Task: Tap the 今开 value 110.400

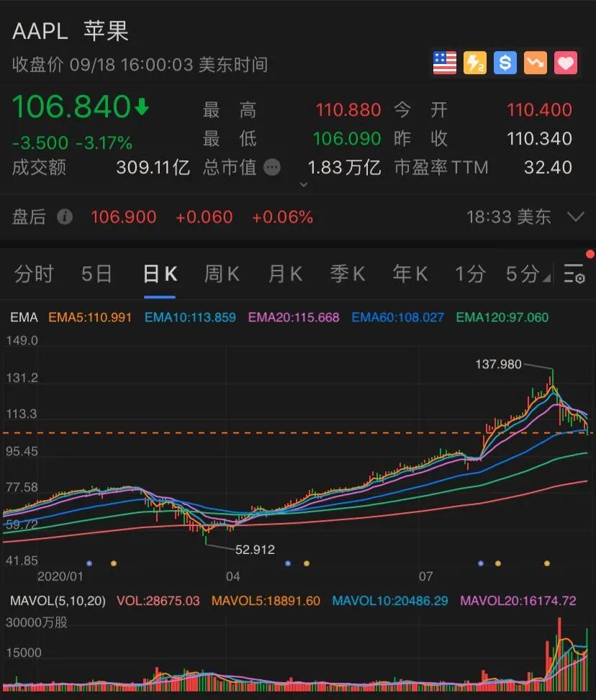Action: pyautogui.click(x=539, y=110)
